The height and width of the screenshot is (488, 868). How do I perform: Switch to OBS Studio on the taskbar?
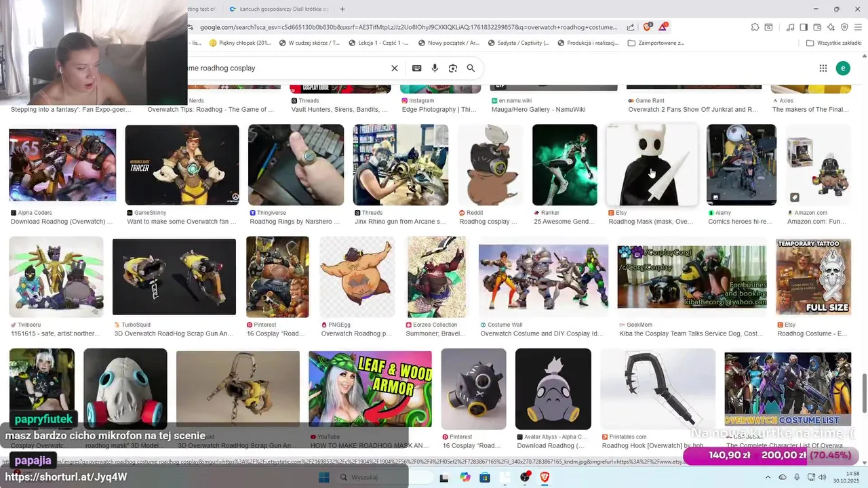525,478
